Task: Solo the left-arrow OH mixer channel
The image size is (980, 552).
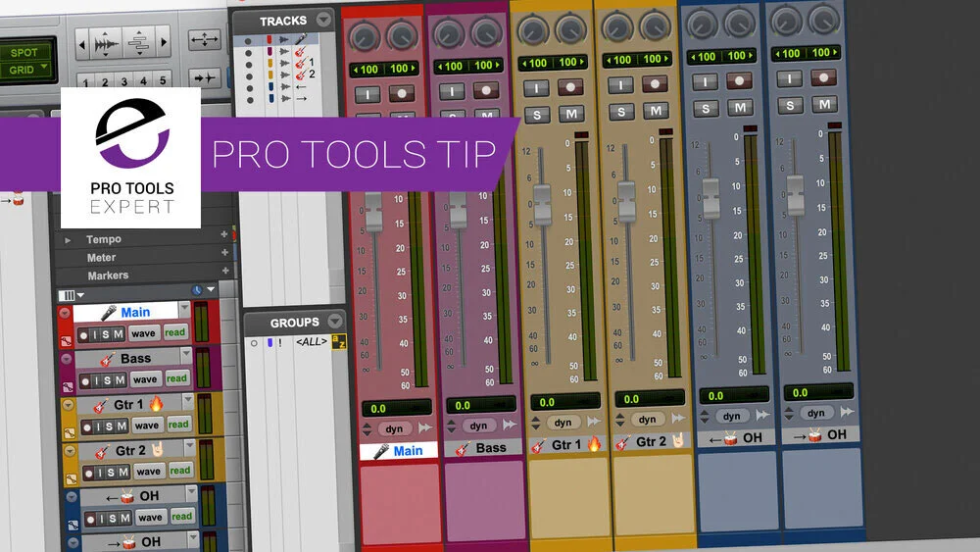Action: [x=706, y=109]
